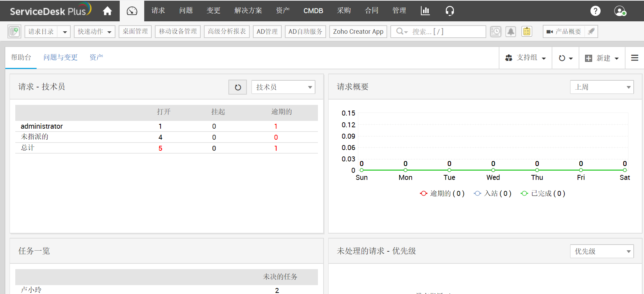
Task: Toggle the 入站 (0) legend series
Action: [493, 193]
